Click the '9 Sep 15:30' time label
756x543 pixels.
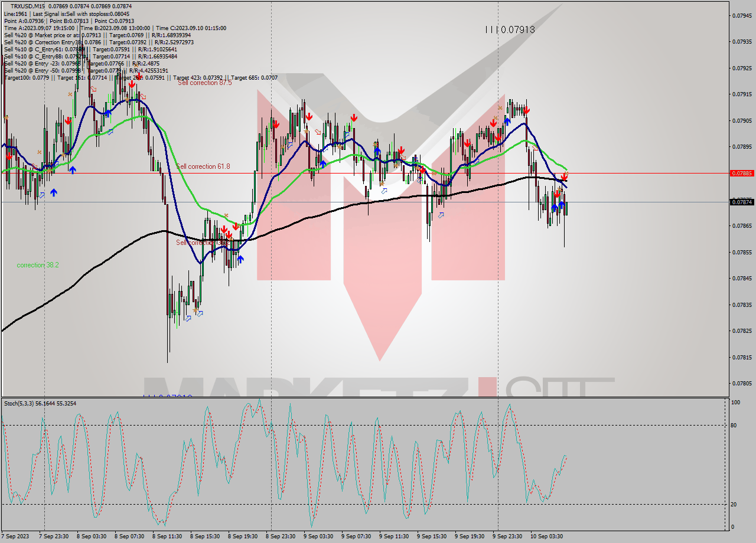point(432,537)
